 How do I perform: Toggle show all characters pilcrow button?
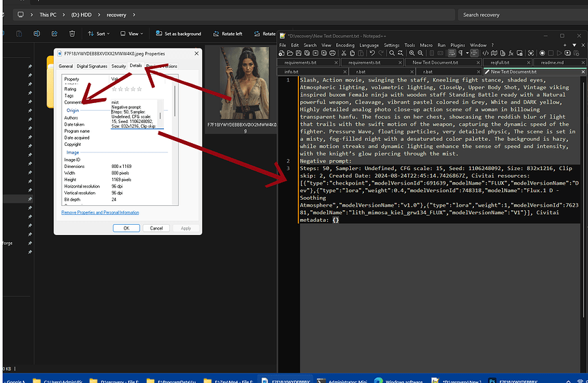461,53
